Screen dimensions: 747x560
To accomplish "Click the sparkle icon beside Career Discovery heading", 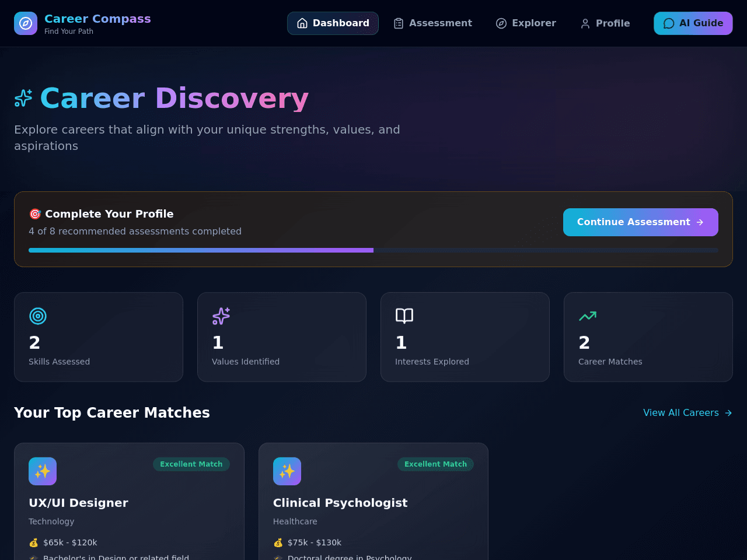I will [x=23, y=98].
